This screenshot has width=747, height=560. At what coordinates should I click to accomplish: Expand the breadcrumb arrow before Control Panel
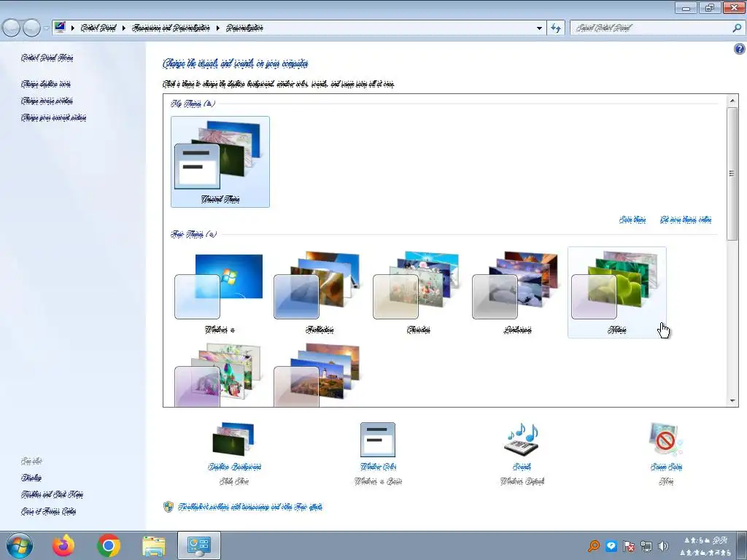tap(73, 28)
